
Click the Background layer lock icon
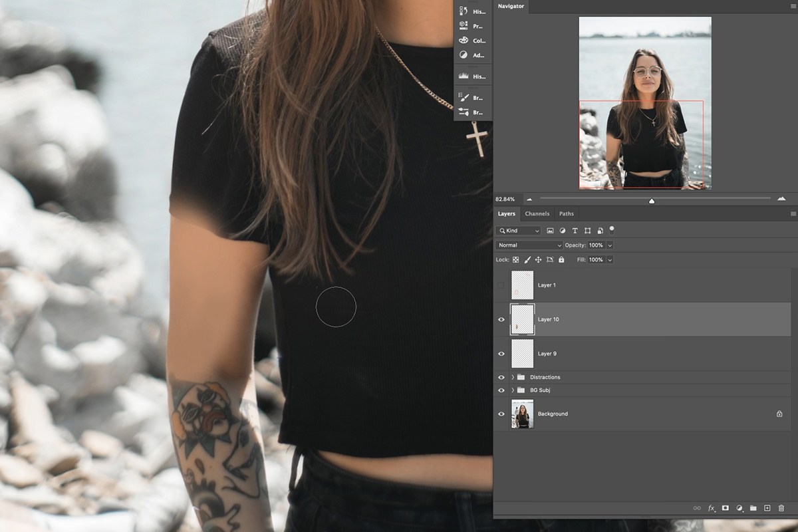click(779, 414)
